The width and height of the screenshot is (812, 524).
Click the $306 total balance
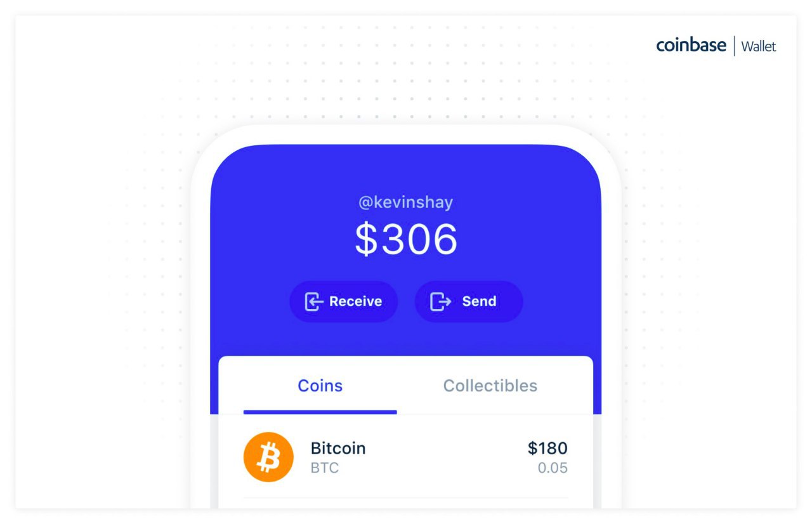click(x=406, y=239)
